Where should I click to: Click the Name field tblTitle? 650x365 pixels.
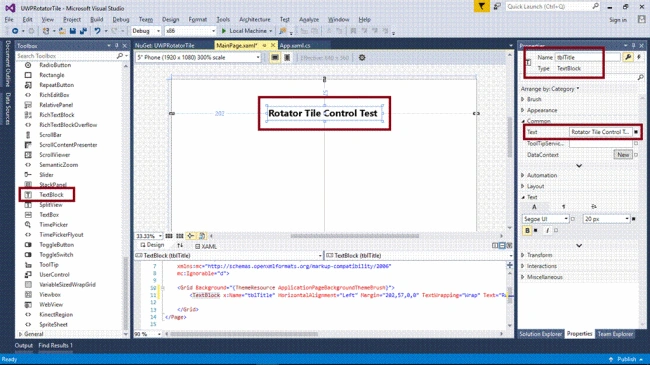(x=587, y=58)
